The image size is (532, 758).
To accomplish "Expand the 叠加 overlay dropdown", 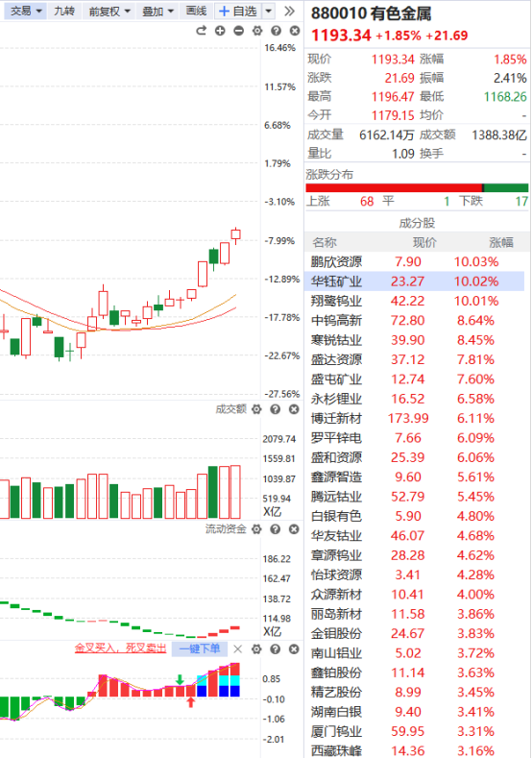I will (158, 11).
